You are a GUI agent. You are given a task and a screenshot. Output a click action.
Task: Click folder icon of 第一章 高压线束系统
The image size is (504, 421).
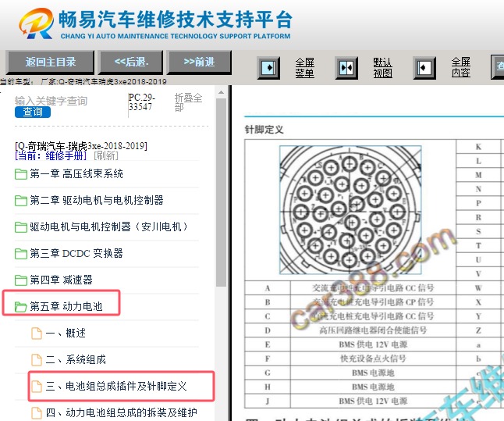21,174
